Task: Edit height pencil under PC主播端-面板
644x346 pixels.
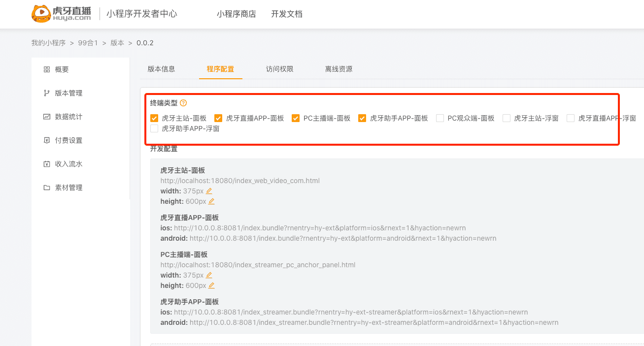Action: point(211,285)
